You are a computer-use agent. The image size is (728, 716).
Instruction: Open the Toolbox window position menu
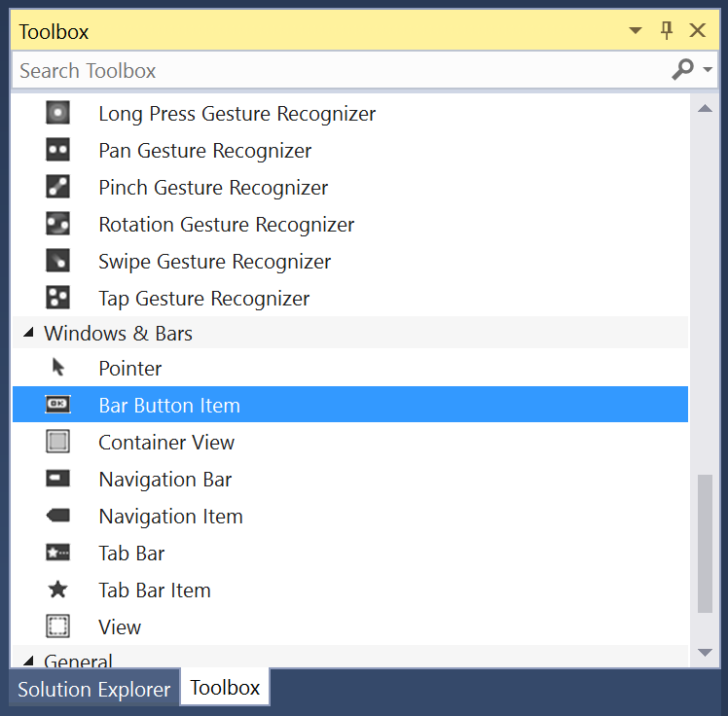[x=636, y=31]
